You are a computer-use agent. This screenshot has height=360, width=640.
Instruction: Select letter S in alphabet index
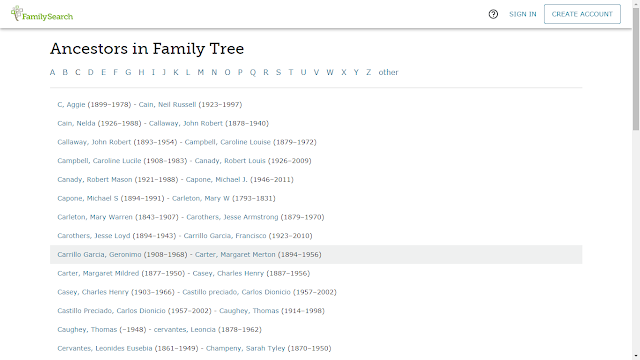pos(278,72)
